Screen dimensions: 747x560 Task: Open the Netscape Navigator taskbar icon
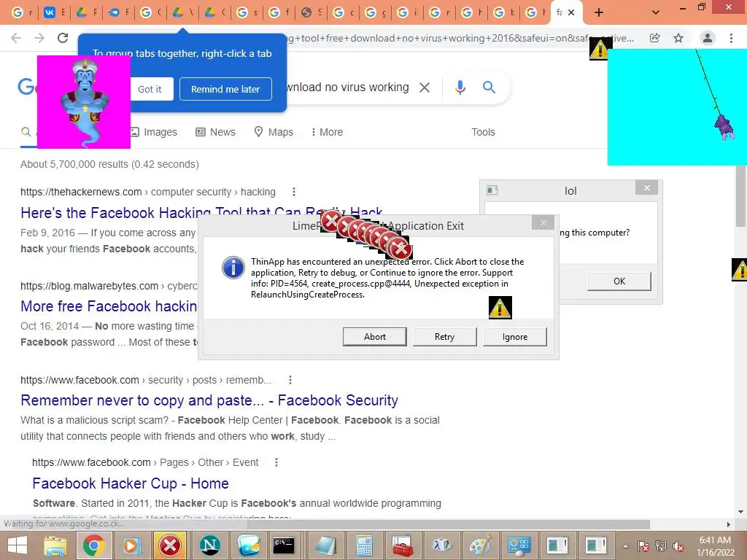click(x=209, y=545)
